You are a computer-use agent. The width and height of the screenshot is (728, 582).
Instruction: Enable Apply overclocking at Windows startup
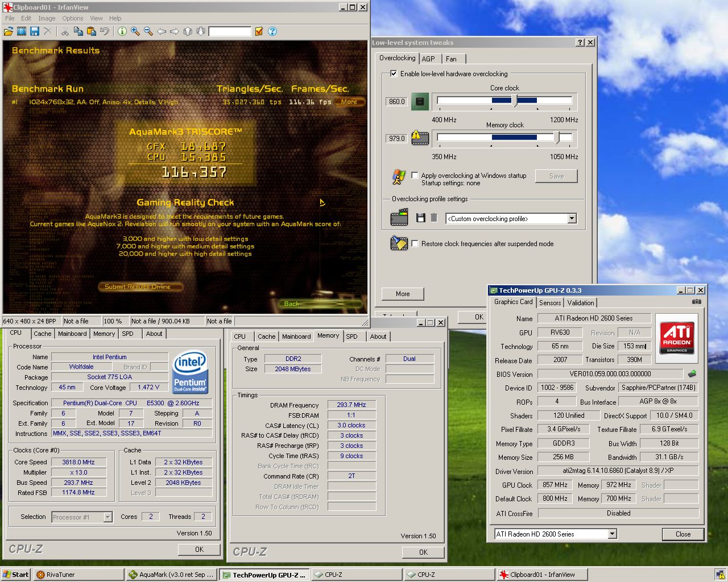(415, 175)
